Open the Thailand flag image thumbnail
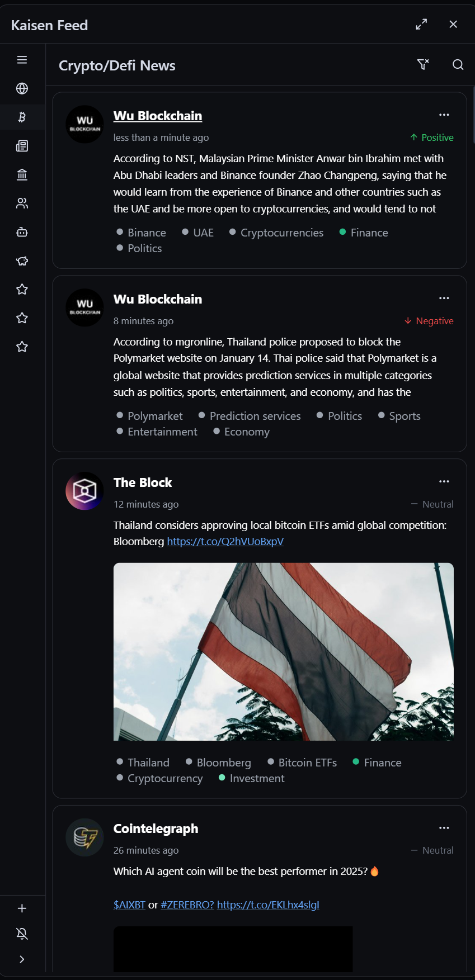Screen dimensions: 475x980 tap(283, 651)
